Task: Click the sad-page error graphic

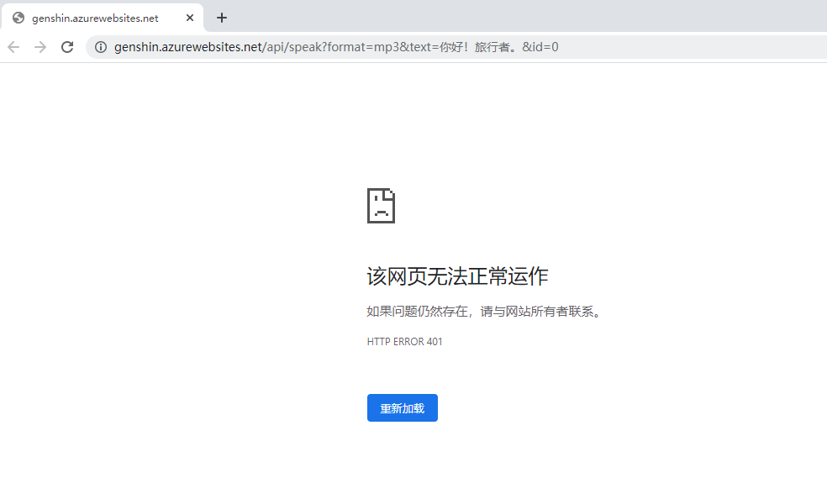Action: [380, 205]
